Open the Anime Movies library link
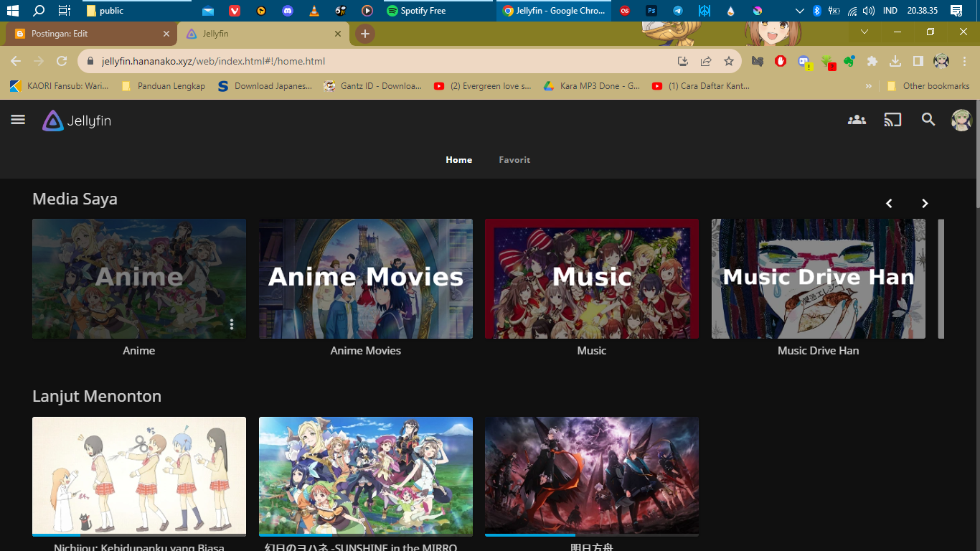 [365, 351]
